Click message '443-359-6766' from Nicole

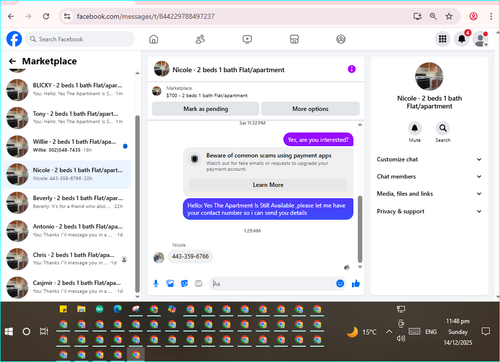tap(190, 256)
